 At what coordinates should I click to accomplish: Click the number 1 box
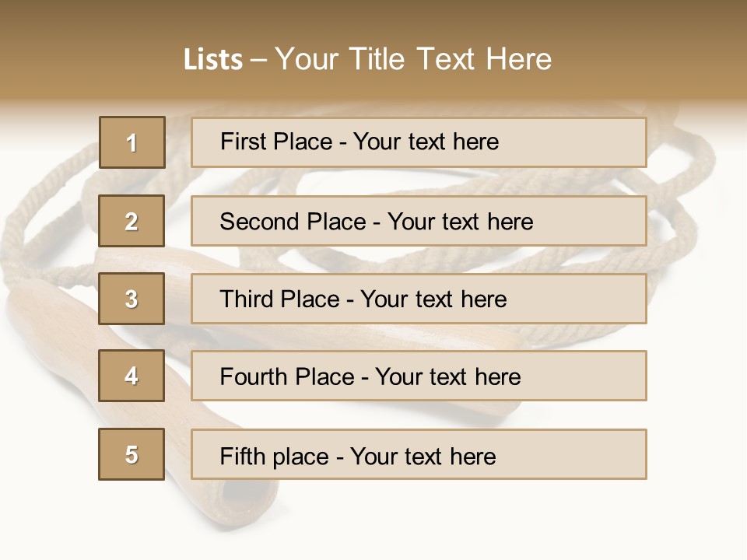pyautogui.click(x=132, y=142)
